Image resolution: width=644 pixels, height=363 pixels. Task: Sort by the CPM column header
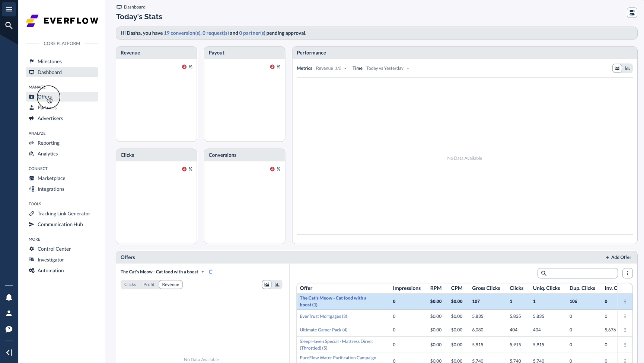tap(457, 288)
